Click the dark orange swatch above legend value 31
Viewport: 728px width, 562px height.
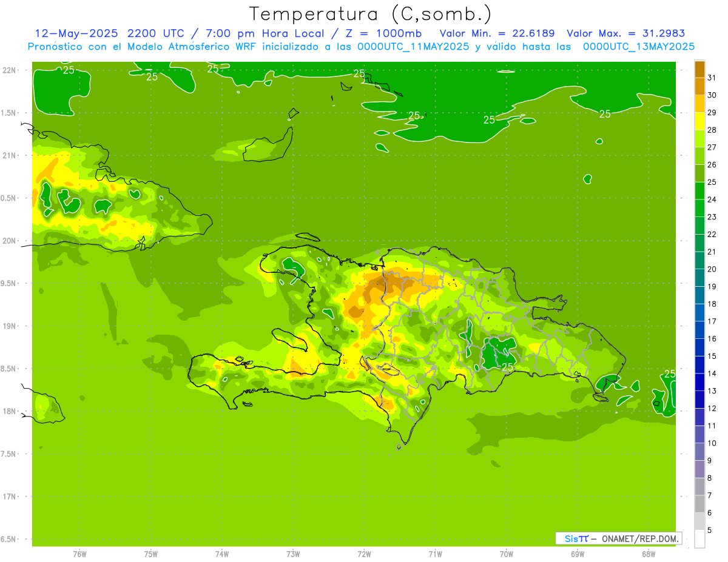point(699,69)
